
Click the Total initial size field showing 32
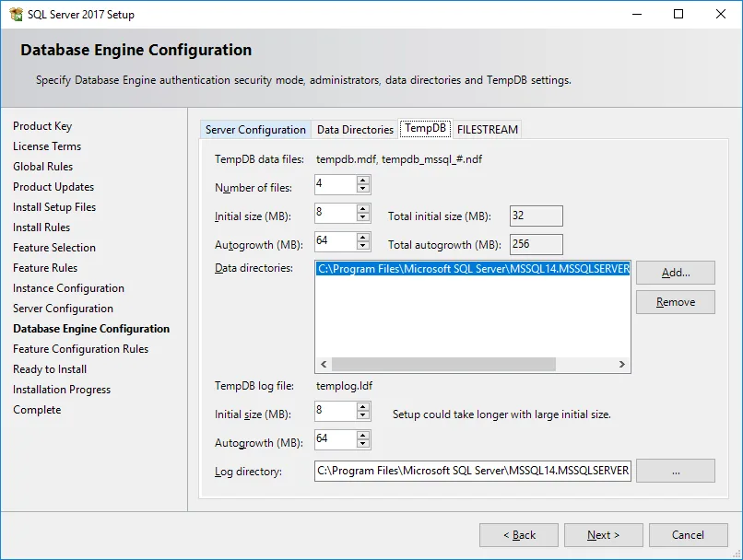(x=537, y=216)
